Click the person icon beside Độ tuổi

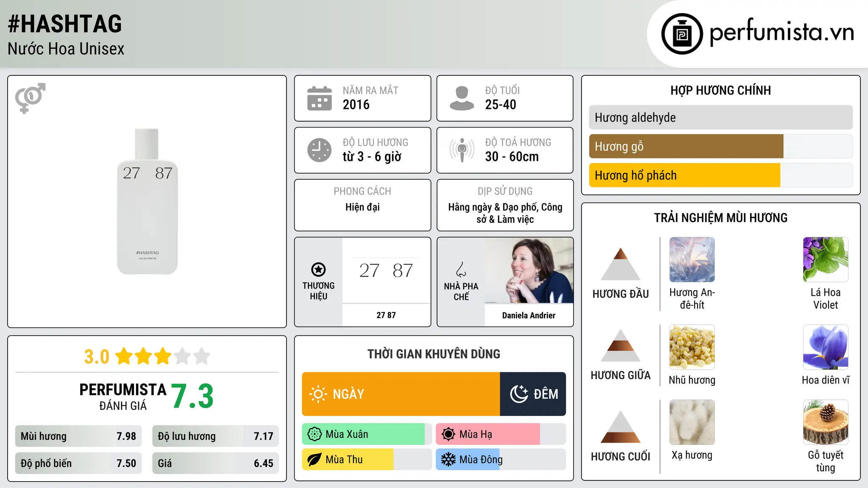[x=462, y=98]
